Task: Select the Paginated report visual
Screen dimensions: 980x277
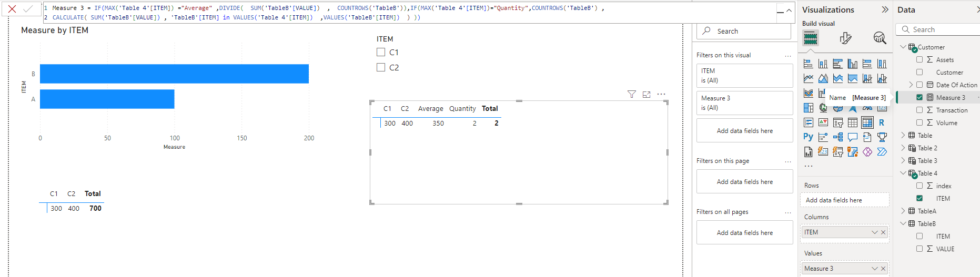Action: point(809,152)
